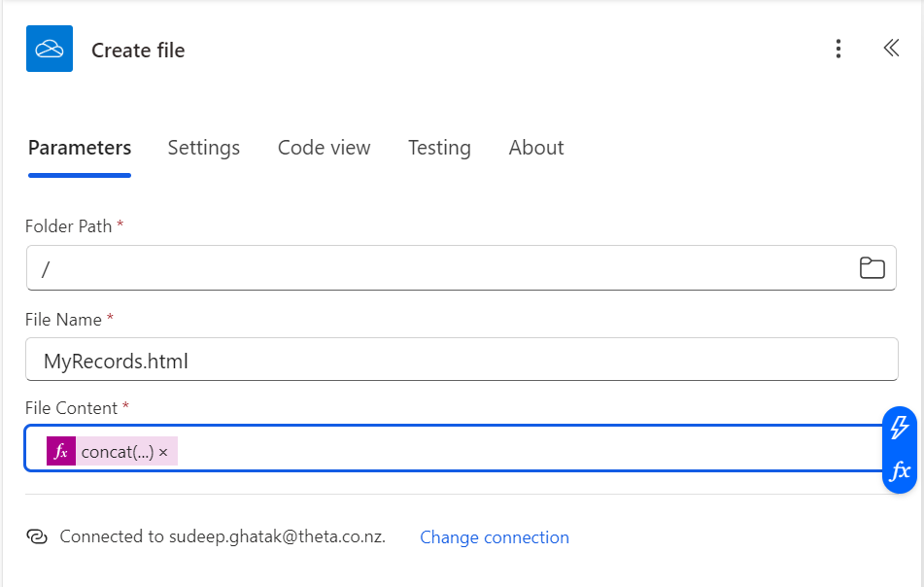Remove the concat expression with its × button
924x587 pixels.
pyautogui.click(x=163, y=451)
